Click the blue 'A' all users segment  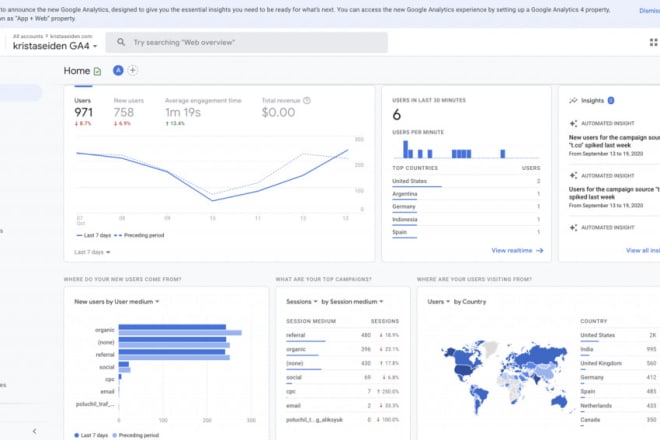[118, 70]
